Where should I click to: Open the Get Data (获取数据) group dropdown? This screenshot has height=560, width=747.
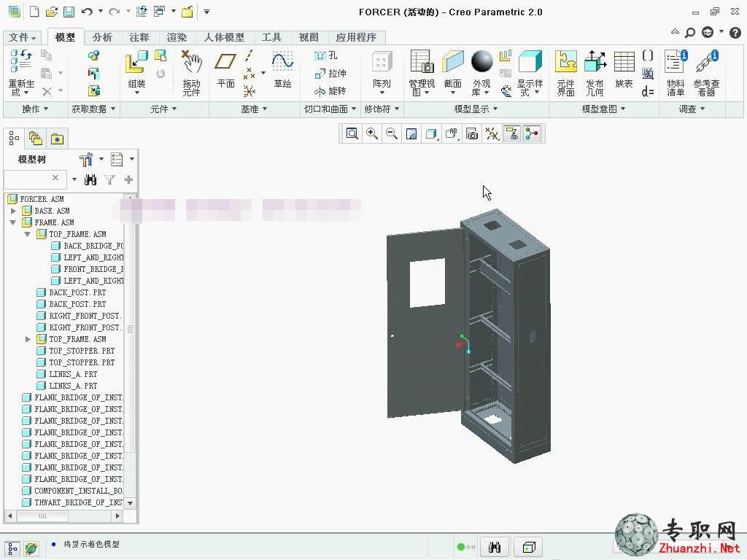tap(93, 109)
